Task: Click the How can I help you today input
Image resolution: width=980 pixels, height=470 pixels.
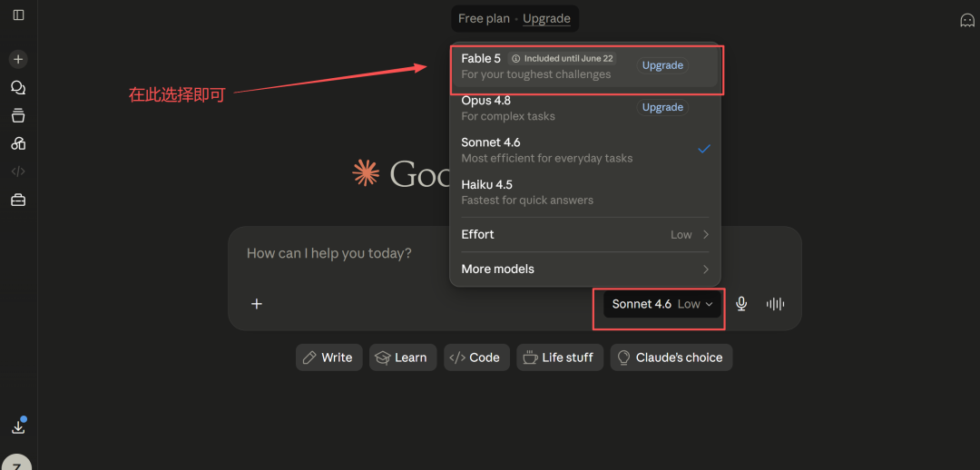Action: [x=328, y=254]
